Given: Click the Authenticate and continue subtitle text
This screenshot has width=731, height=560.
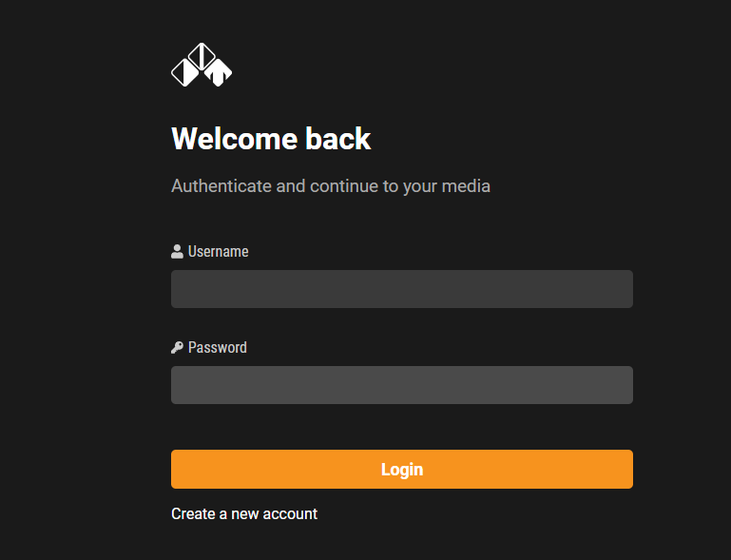Looking at the screenshot, I should click(331, 186).
